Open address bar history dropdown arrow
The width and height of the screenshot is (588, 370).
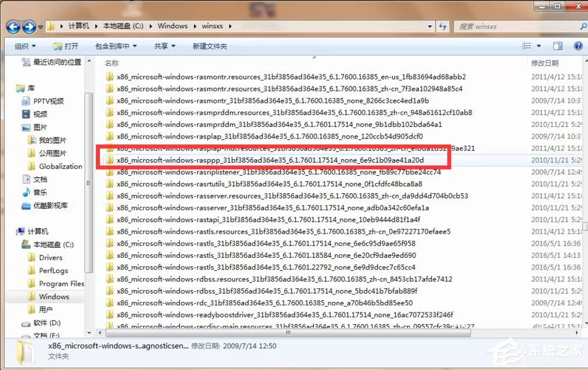(x=430, y=26)
